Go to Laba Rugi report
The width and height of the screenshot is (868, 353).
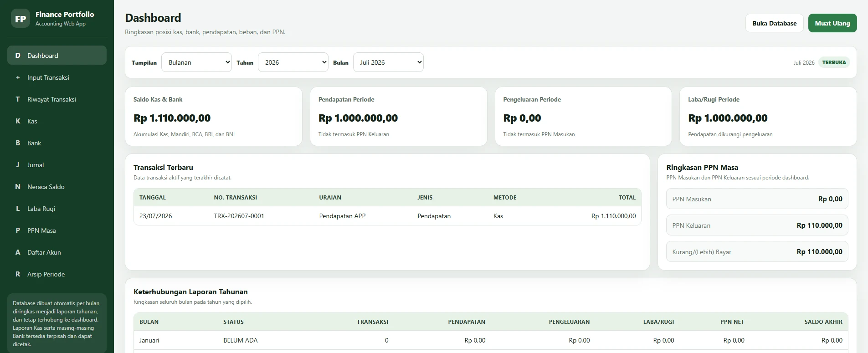pos(57,209)
